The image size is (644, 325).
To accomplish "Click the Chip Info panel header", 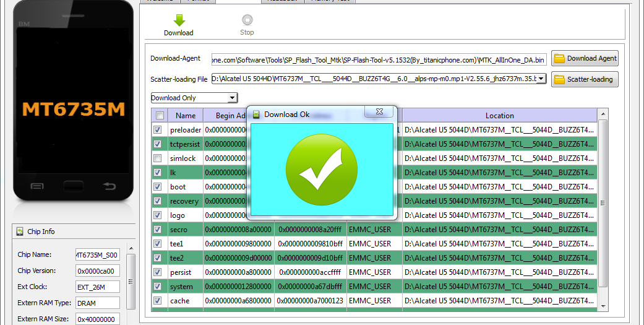I will tap(74, 232).
